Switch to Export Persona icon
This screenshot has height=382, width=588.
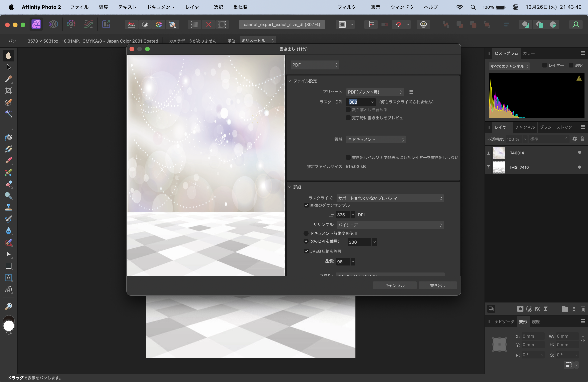106,24
